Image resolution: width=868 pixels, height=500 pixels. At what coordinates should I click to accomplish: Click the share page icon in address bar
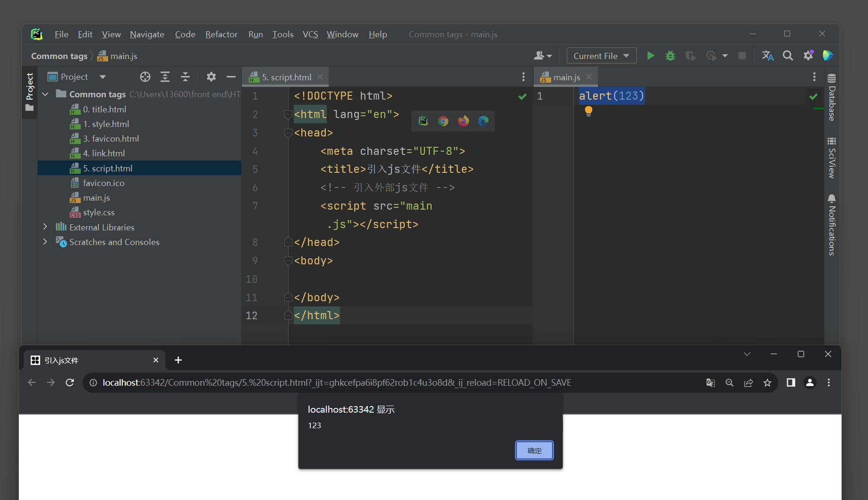click(x=749, y=383)
